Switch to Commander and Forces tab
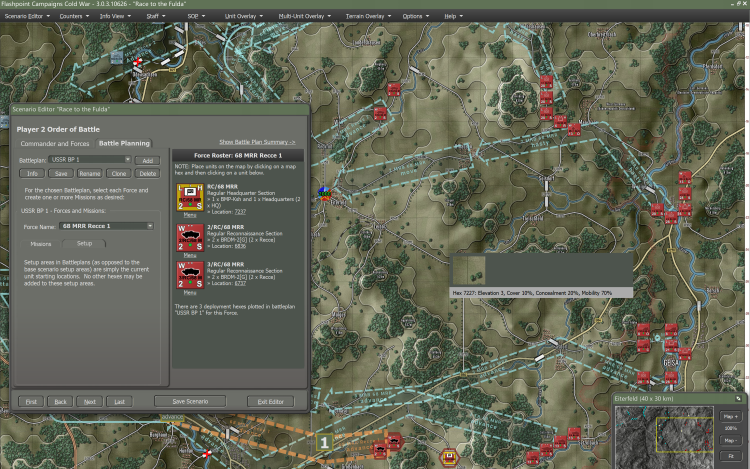This screenshot has width=750, height=469. tap(55, 143)
